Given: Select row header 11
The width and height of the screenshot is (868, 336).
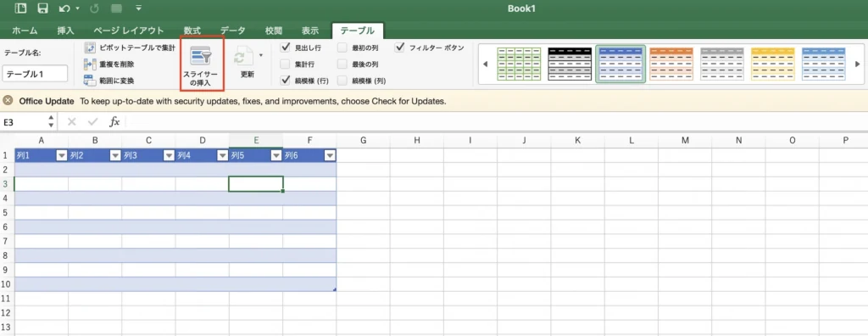Looking at the screenshot, I should coord(7,299).
